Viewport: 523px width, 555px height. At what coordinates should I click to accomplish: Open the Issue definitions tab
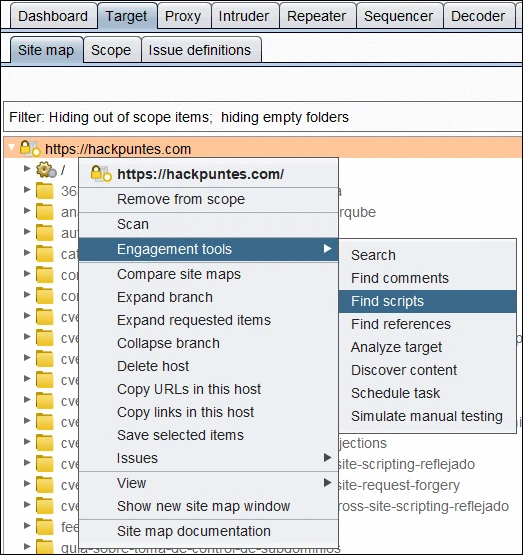200,50
